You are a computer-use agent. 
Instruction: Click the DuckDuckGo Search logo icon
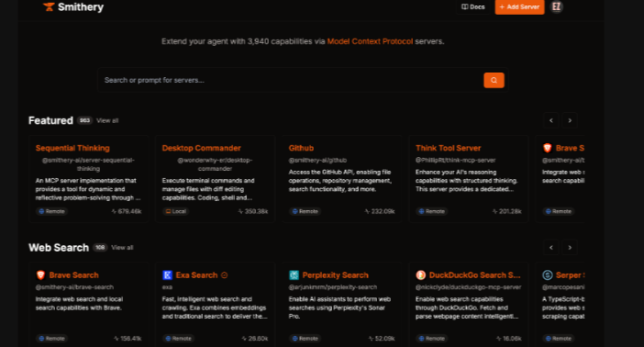[420, 275]
